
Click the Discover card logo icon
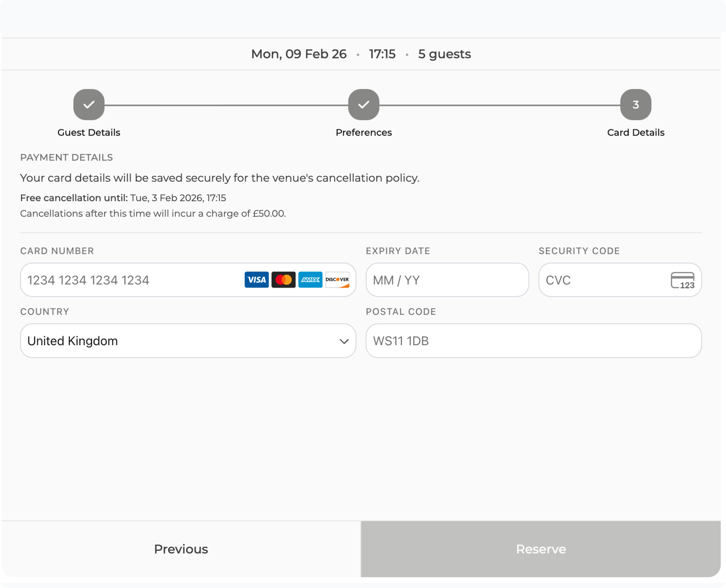(337, 280)
